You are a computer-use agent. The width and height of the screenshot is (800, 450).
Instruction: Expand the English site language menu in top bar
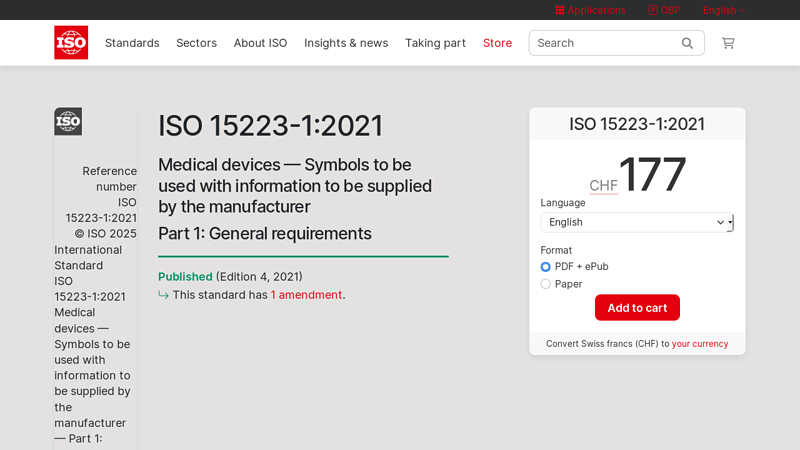724,10
